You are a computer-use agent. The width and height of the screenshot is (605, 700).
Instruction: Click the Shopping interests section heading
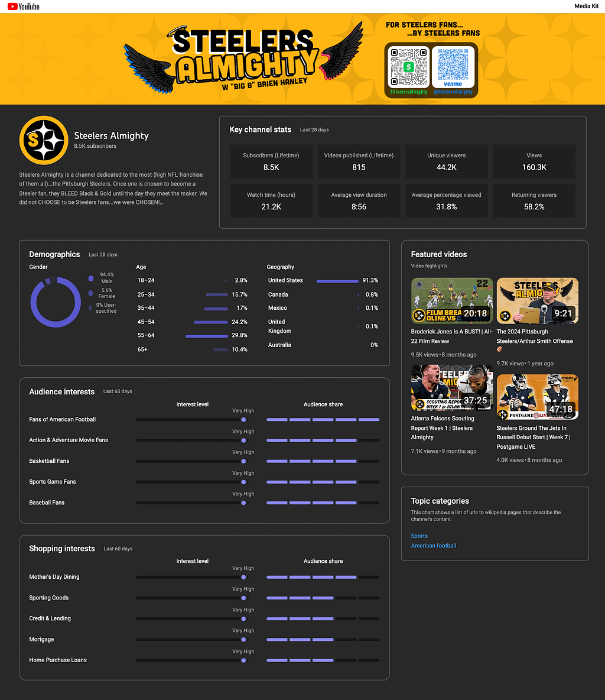[62, 548]
